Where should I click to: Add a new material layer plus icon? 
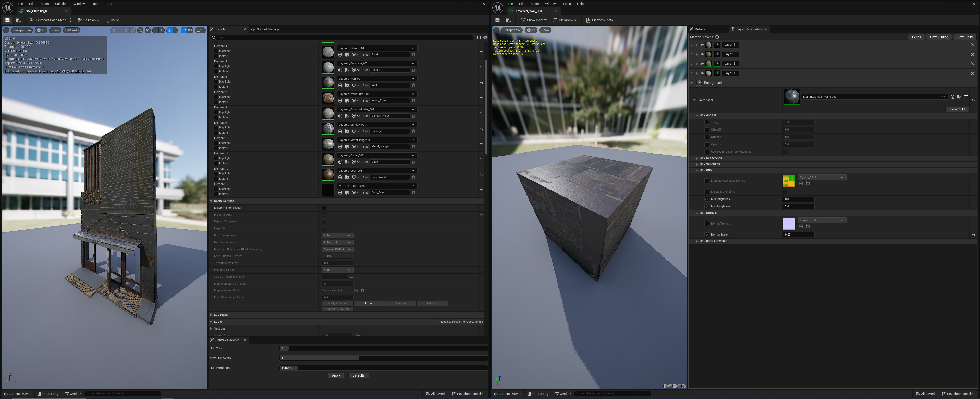[717, 37]
